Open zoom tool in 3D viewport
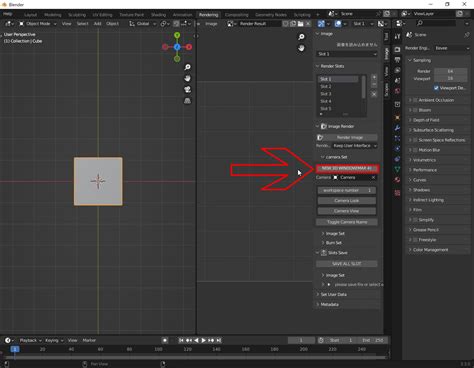Image resolution: width=474 pixels, height=368 pixels. (x=188, y=67)
